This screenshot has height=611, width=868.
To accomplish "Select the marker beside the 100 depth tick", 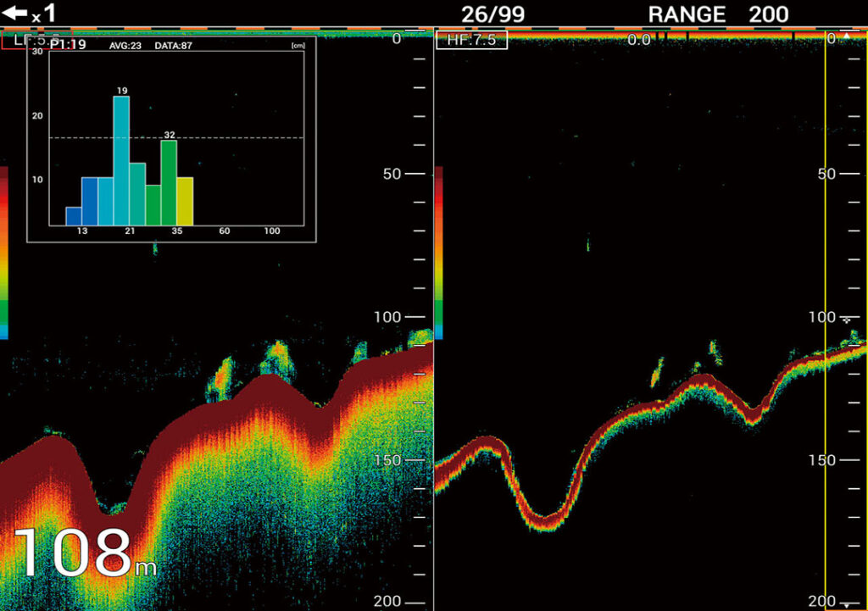I will click(847, 319).
